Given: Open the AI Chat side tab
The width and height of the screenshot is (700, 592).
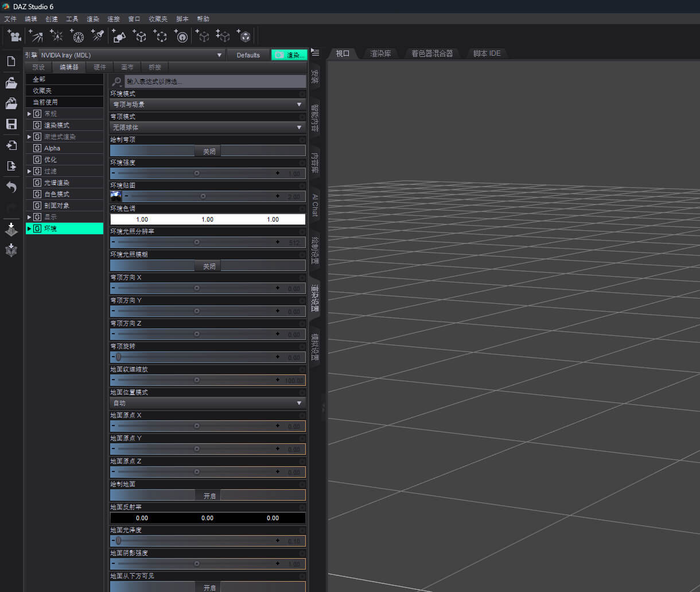Looking at the screenshot, I should (315, 205).
